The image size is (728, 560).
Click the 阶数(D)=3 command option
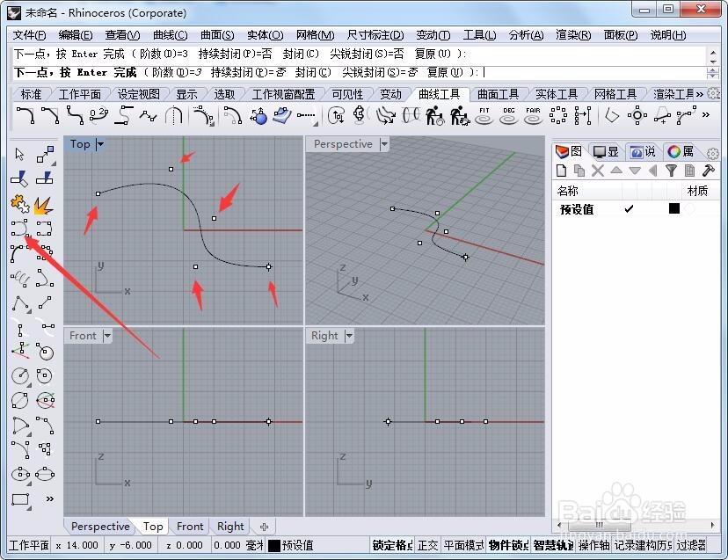pyautogui.click(x=177, y=72)
